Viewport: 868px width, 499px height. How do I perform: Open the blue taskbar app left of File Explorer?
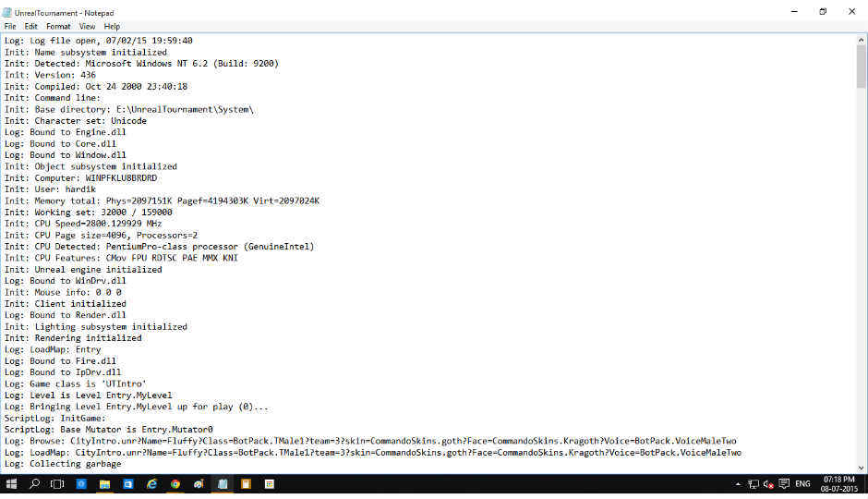pyautogui.click(x=81, y=484)
